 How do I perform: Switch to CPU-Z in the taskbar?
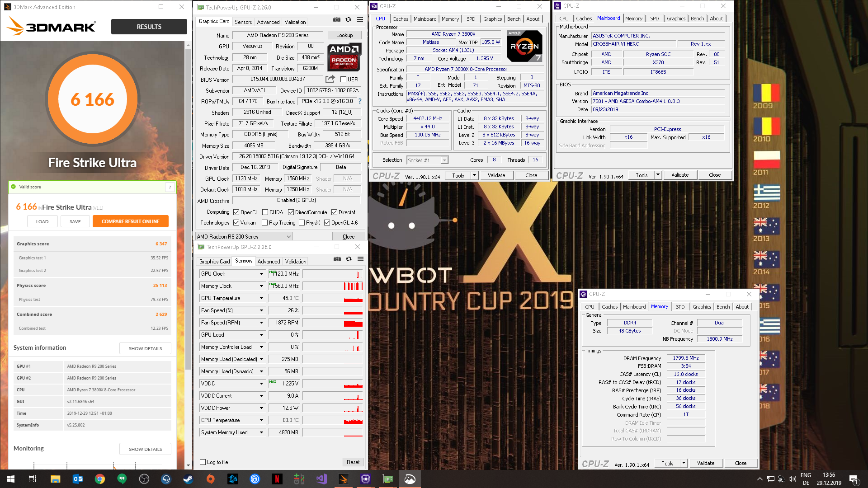(366, 479)
